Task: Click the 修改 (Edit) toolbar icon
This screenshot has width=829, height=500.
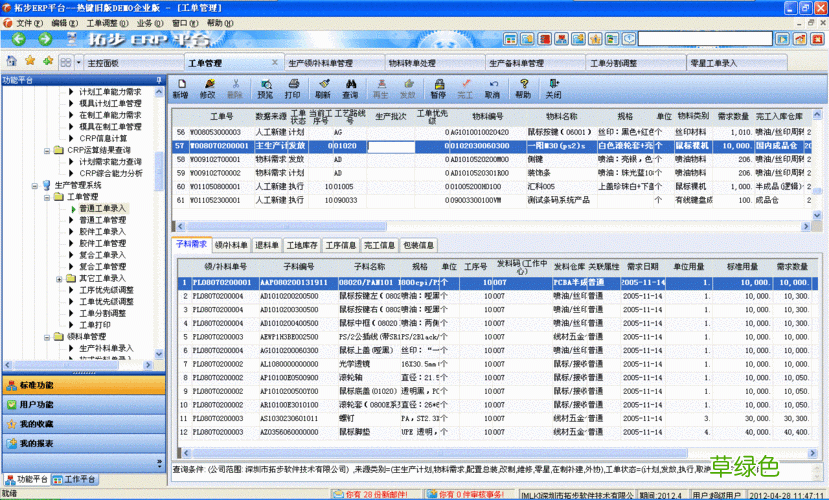Action: [x=207, y=88]
